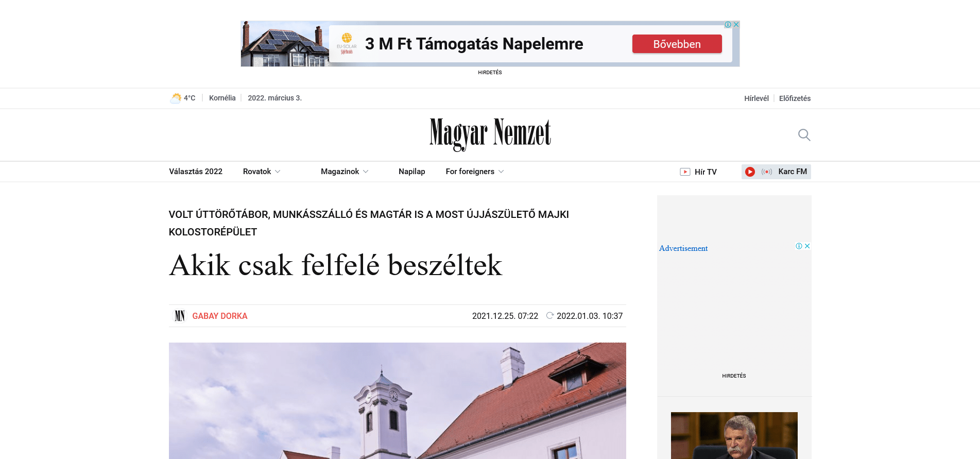Screen dimensions: 980x459
Task: Click the Bővebben ad button
Action: tap(677, 44)
